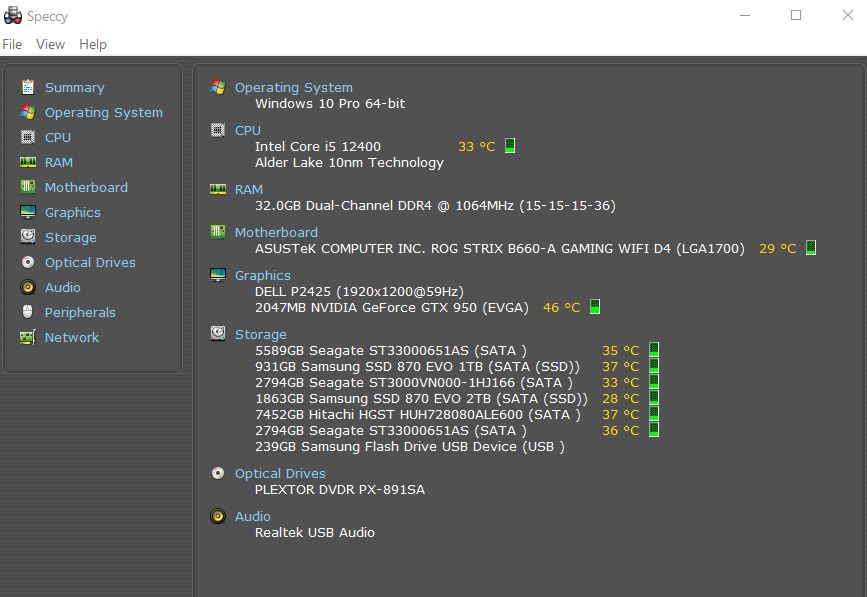Click the Operating System Windows flag icon in sidebar
867x597 pixels.
click(28, 112)
